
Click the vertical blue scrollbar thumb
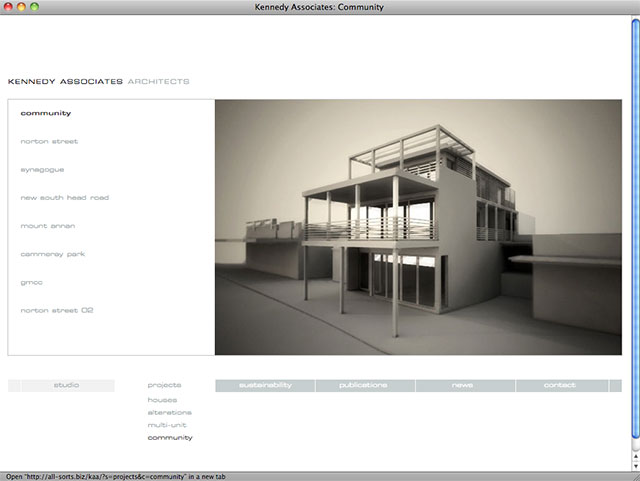point(636,229)
